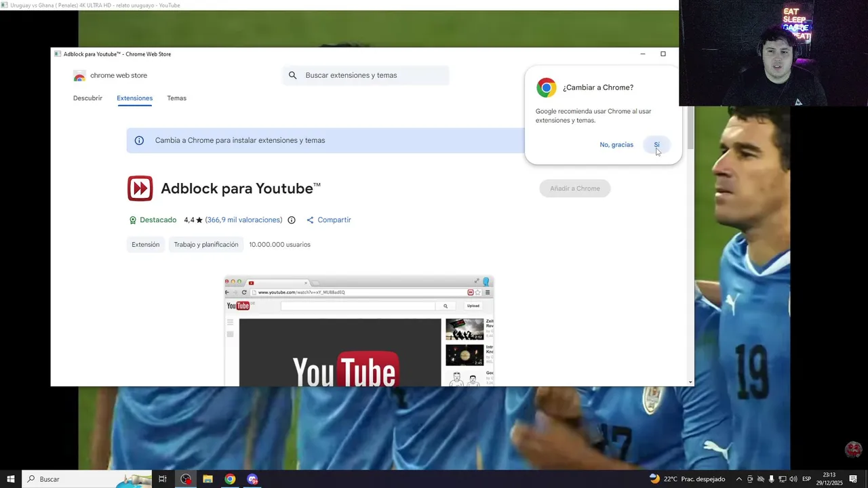The height and width of the screenshot is (488, 868).
Task: Click the 4,4 star rating
Action: click(x=193, y=220)
